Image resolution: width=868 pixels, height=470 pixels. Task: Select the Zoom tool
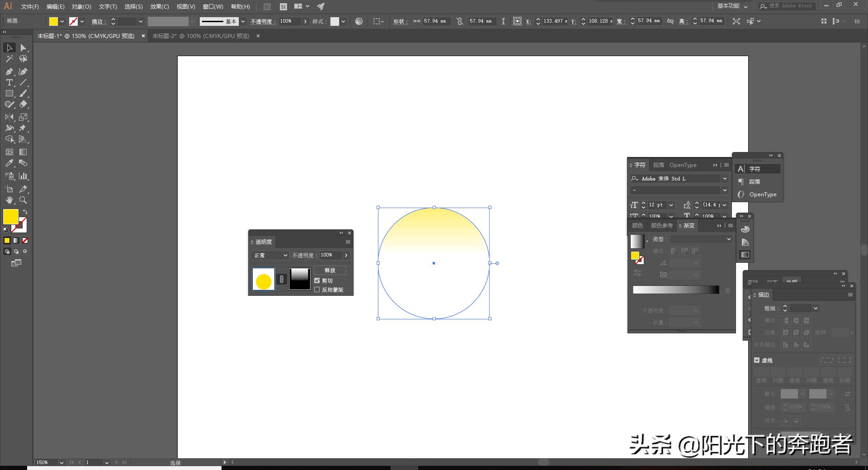click(x=23, y=200)
